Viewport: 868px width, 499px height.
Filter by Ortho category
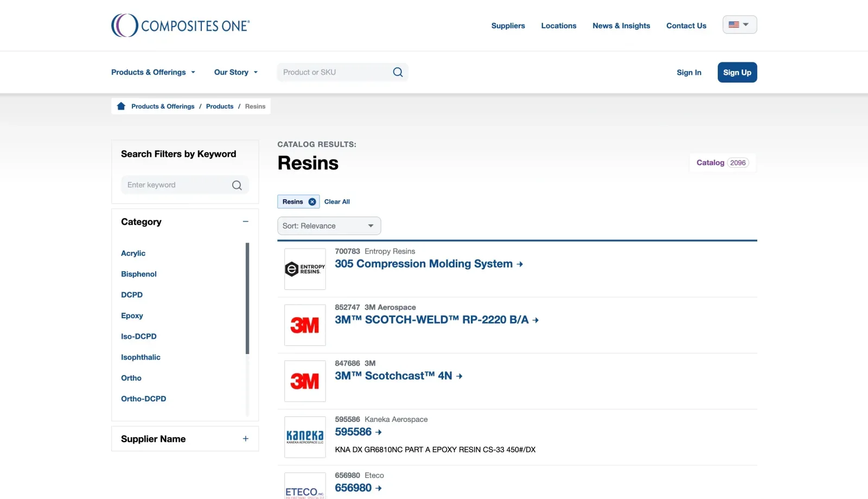point(131,377)
